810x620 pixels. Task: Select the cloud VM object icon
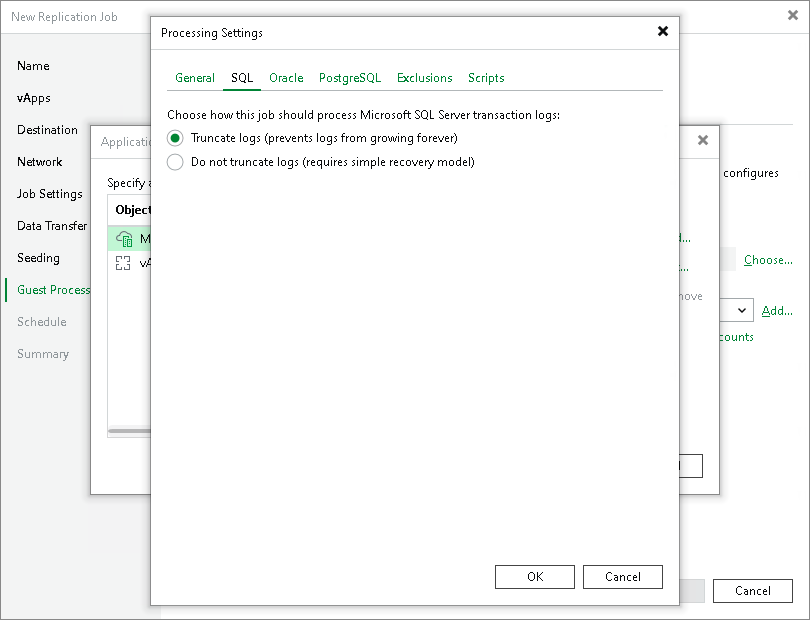click(124, 238)
